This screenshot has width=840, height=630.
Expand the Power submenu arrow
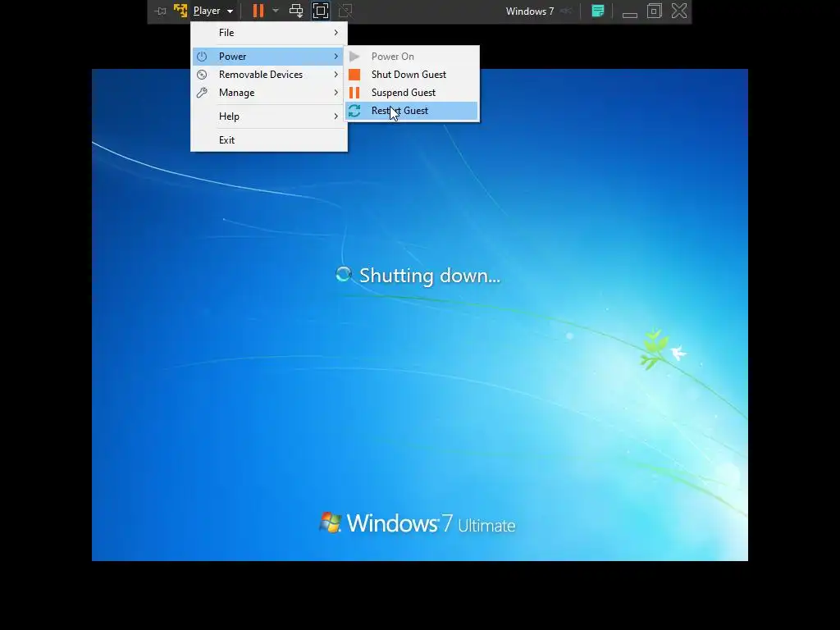[336, 57]
